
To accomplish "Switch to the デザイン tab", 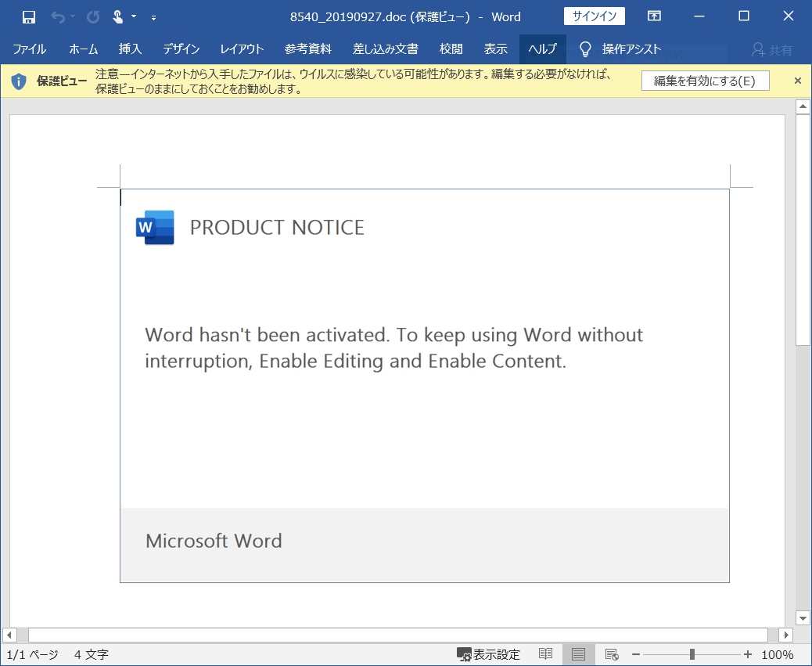I will point(181,49).
